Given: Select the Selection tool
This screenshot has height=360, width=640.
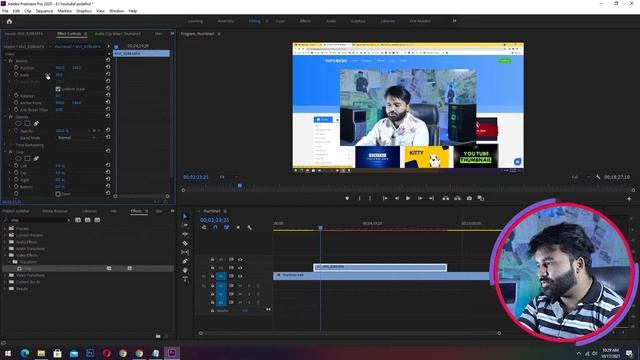Looking at the screenshot, I should pyautogui.click(x=185, y=216).
